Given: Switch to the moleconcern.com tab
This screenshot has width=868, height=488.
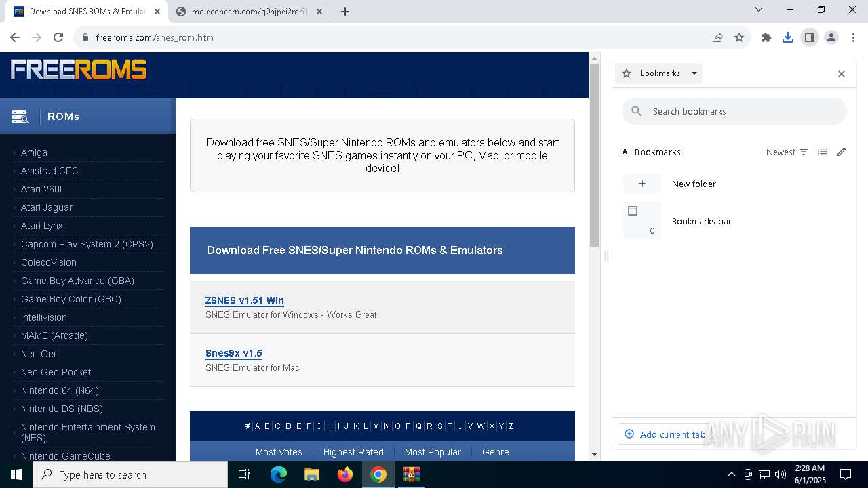Looking at the screenshot, I should [249, 12].
